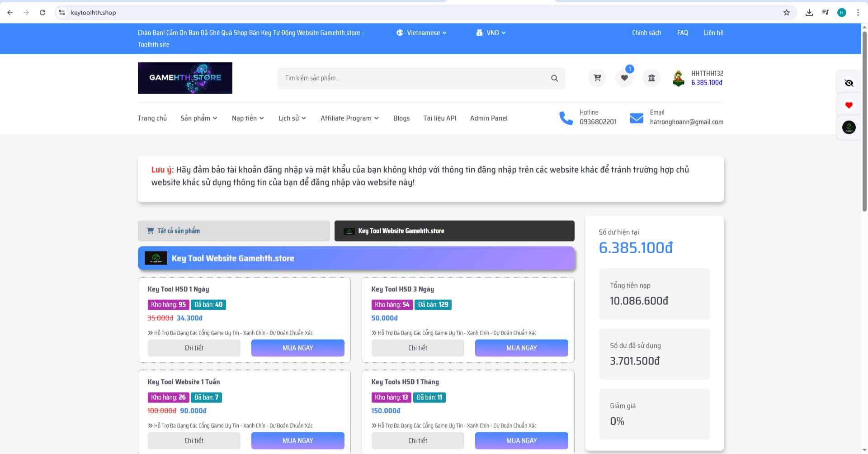The height and width of the screenshot is (454, 868).
Task: Click the Đã bán: 129 badge
Action: [433, 305]
